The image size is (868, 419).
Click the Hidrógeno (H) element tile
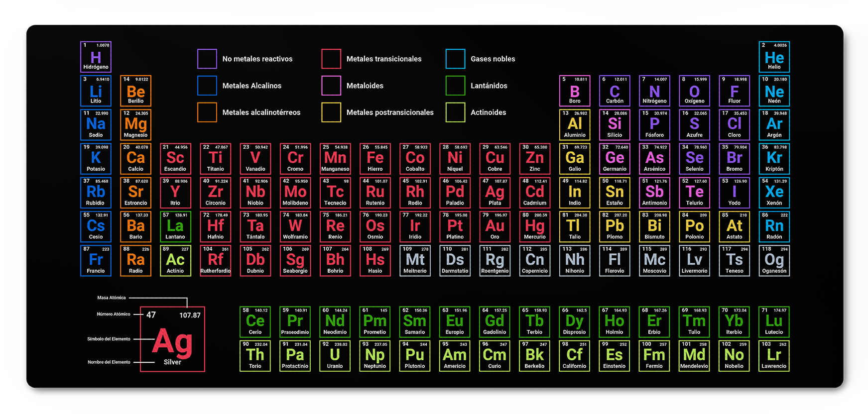[x=96, y=57]
